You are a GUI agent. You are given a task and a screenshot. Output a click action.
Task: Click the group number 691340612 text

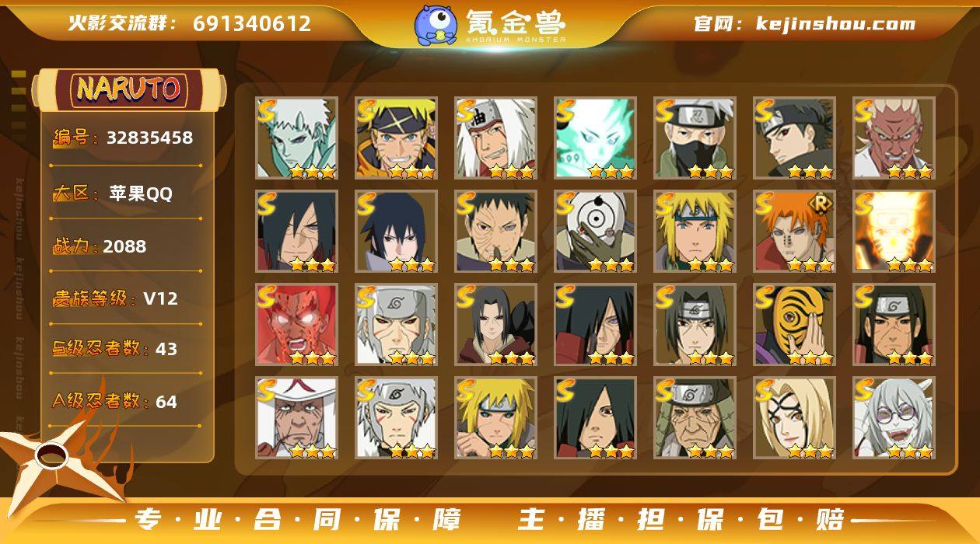point(252,23)
